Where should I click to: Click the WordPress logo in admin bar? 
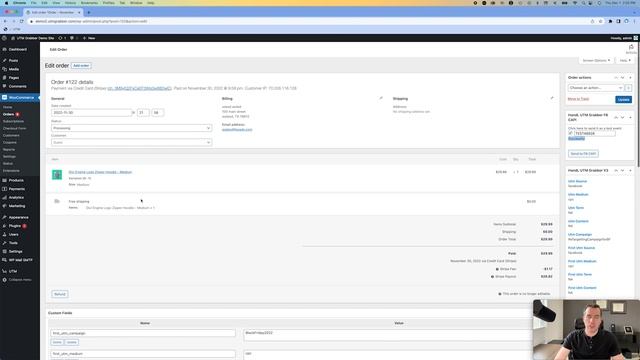point(4,38)
